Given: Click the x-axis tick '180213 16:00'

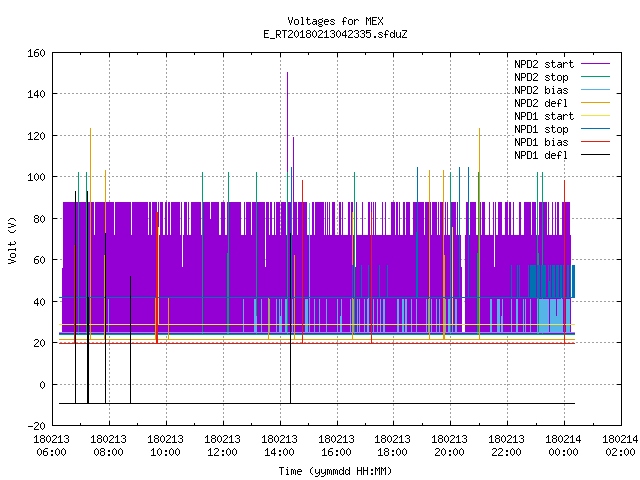Looking at the screenshot, I should tap(336, 446).
